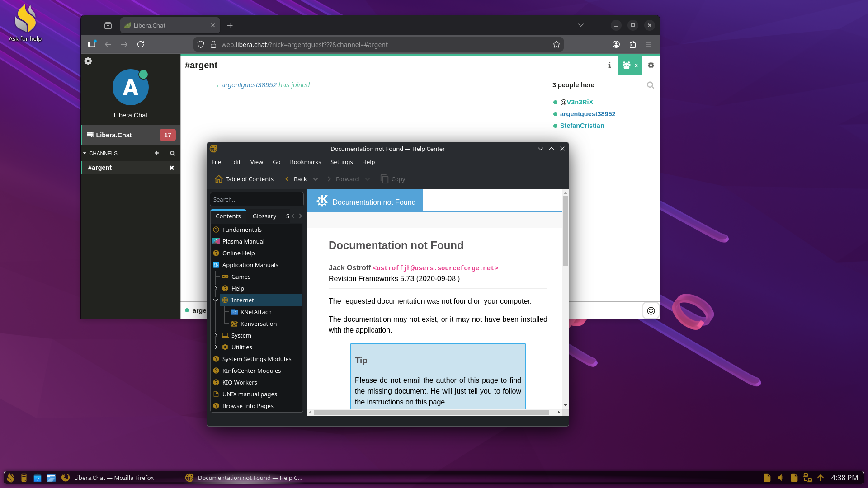Click the channel info icon in #argent header
Screen dimensions: 868x488
click(609, 65)
